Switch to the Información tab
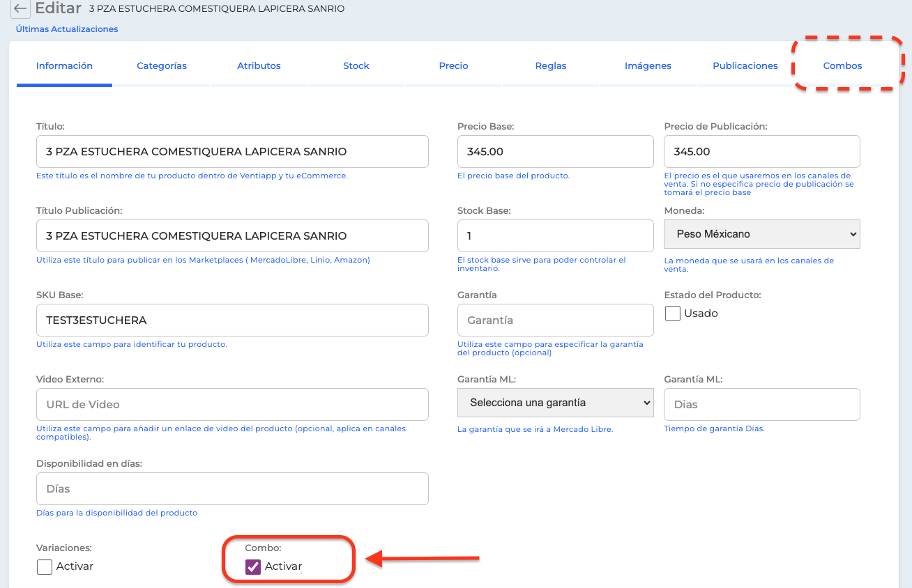The width and height of the screenshot is (912, 588). (x=64, y=65)
